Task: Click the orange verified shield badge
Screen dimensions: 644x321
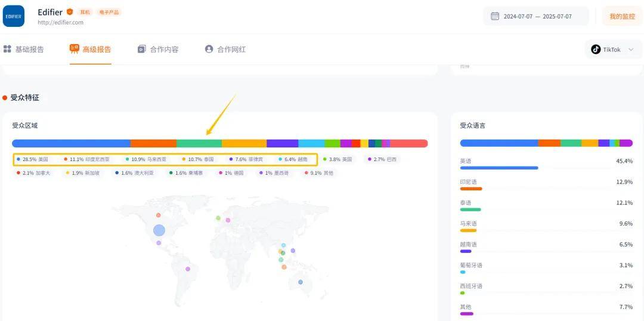Action: coord(70,12)
